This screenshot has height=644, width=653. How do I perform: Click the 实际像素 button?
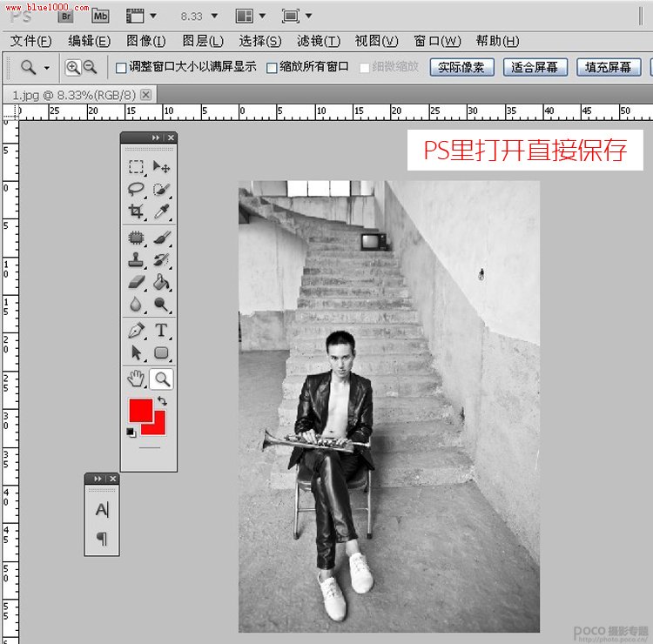point(461,67)
